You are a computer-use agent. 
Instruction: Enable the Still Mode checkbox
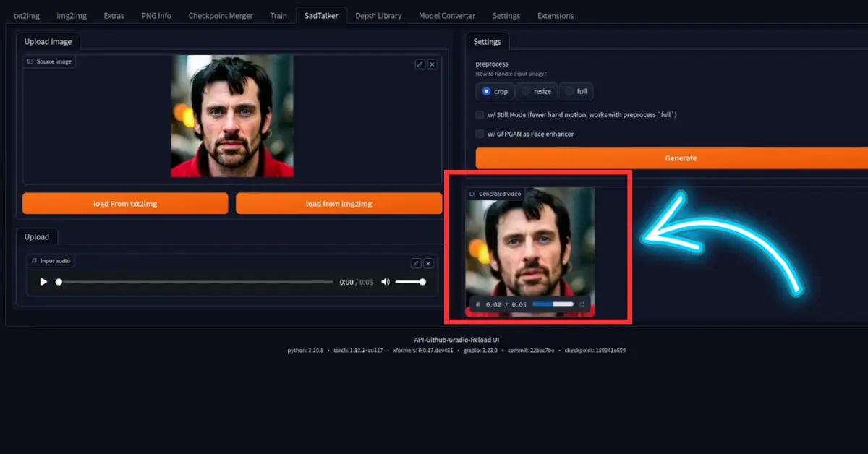(x=480, y=114)
